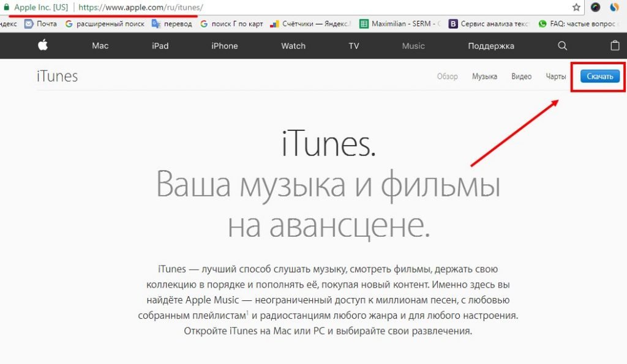Open the Почта bookmark
This screenshot has height=364, width=627.
(x=40, y=24)
